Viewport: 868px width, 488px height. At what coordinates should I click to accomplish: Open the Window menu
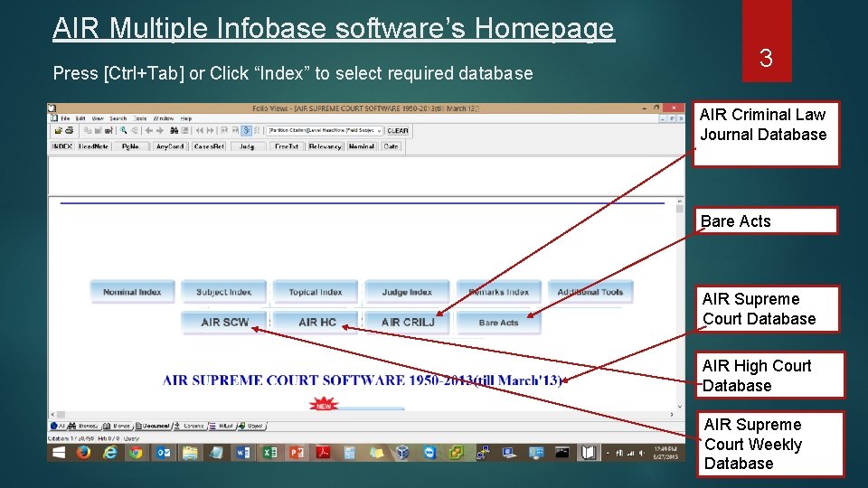(x=164, y=118)
